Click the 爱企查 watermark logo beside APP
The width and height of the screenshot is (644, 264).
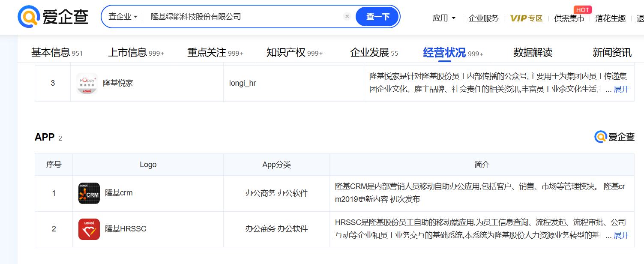point(614,137)
